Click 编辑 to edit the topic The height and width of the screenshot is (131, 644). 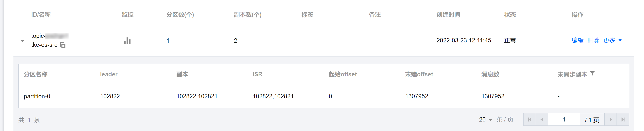click(x=577, y=40)
